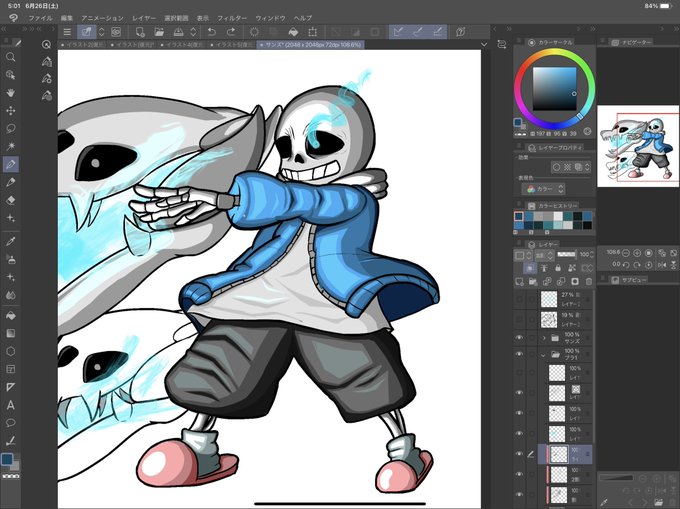Click the サブビュー panel tab

click(629, 280)
